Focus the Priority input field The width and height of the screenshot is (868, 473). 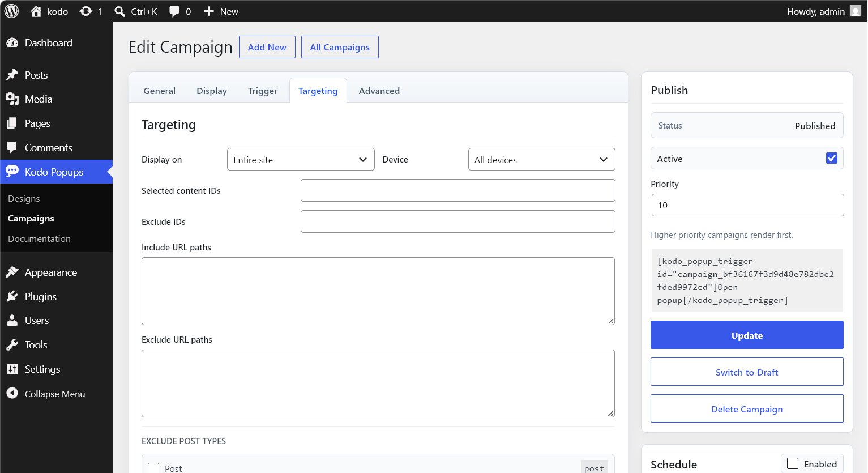tap(747, 205)
